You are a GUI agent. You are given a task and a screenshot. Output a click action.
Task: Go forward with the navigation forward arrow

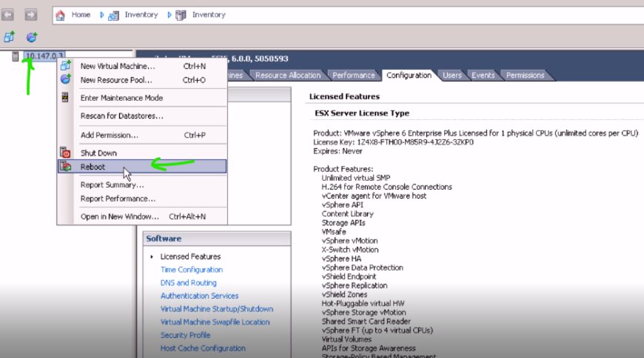(31, 15)
